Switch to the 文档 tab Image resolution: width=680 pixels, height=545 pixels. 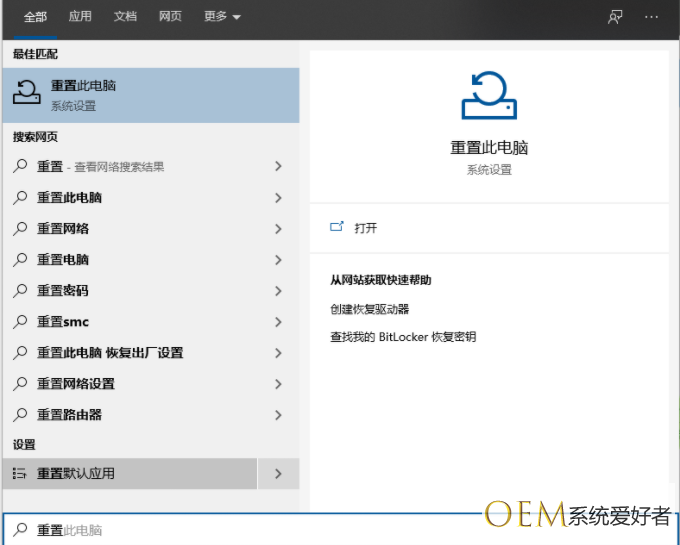(125, 17)
